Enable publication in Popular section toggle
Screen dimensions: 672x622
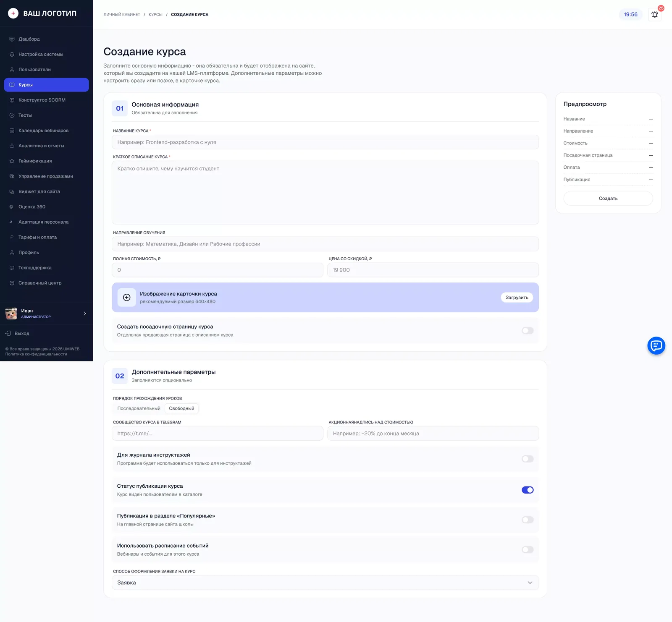tap(528, 520)
